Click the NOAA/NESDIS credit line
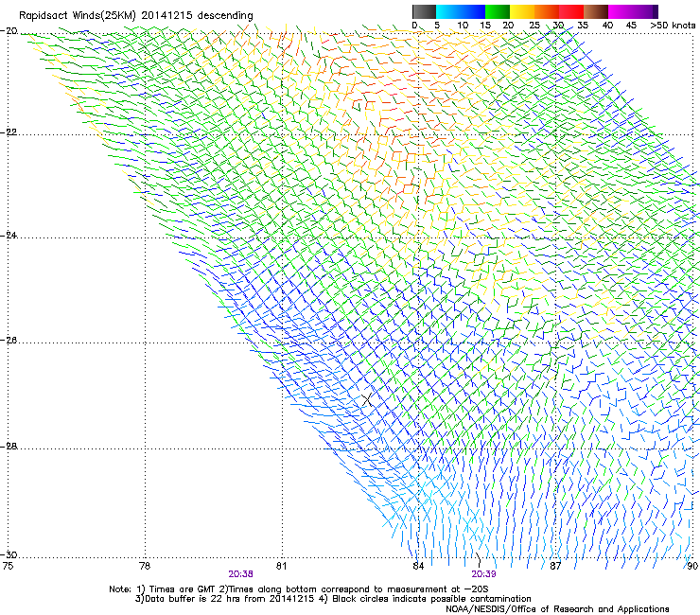Image resolution: width=700 pixels, height=615 pixels. pos(557,609)
